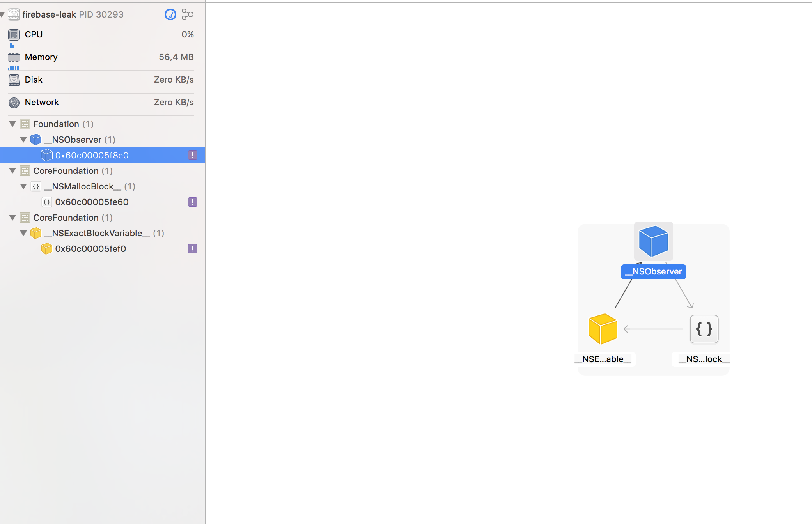Click the braces icon of 0x60c00005fe60
This screenshot has width=812, height=524.
(47, 202)
